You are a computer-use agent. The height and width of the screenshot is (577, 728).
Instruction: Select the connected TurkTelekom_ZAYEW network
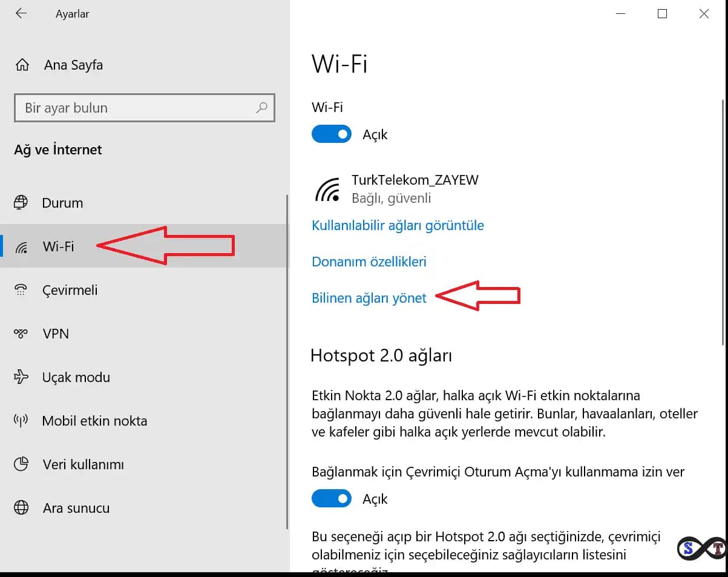[397, 189]
